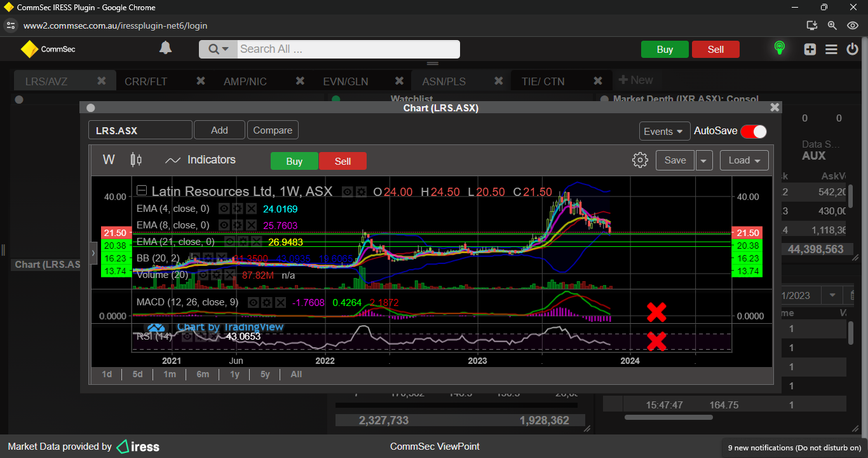Open the notifications bell

(166, 48)
